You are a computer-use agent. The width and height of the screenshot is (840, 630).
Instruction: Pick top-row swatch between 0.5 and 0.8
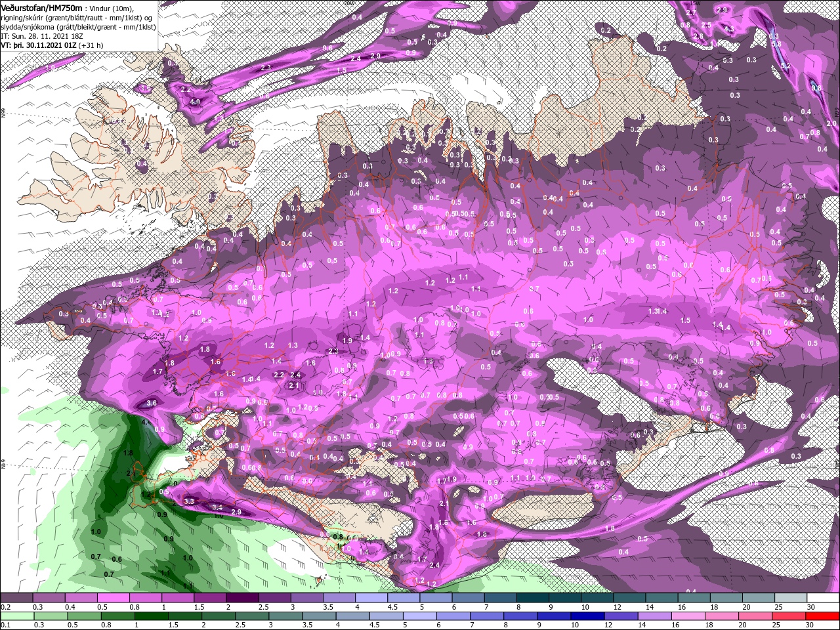(113, 598)
